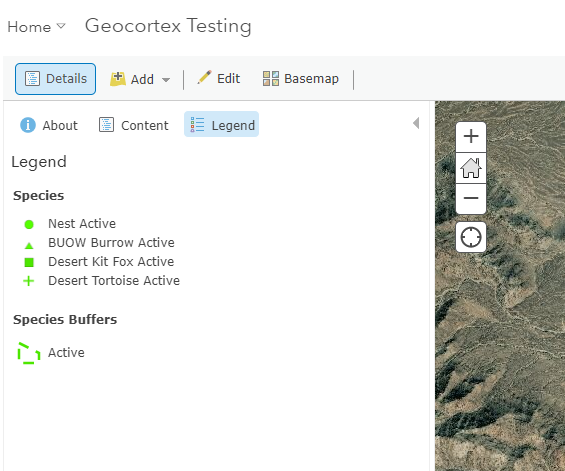Switch to the About tab

point(49,125)
